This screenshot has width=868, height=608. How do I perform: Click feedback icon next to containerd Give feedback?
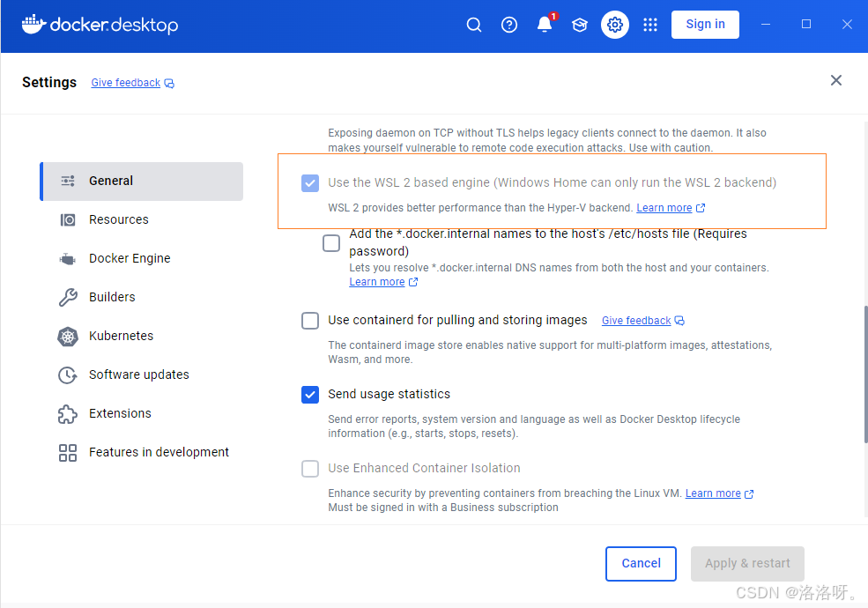(x=679, y=321)
